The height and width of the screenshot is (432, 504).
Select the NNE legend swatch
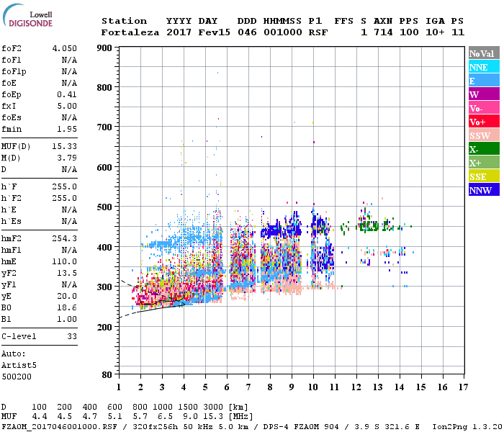pos(484,67)
